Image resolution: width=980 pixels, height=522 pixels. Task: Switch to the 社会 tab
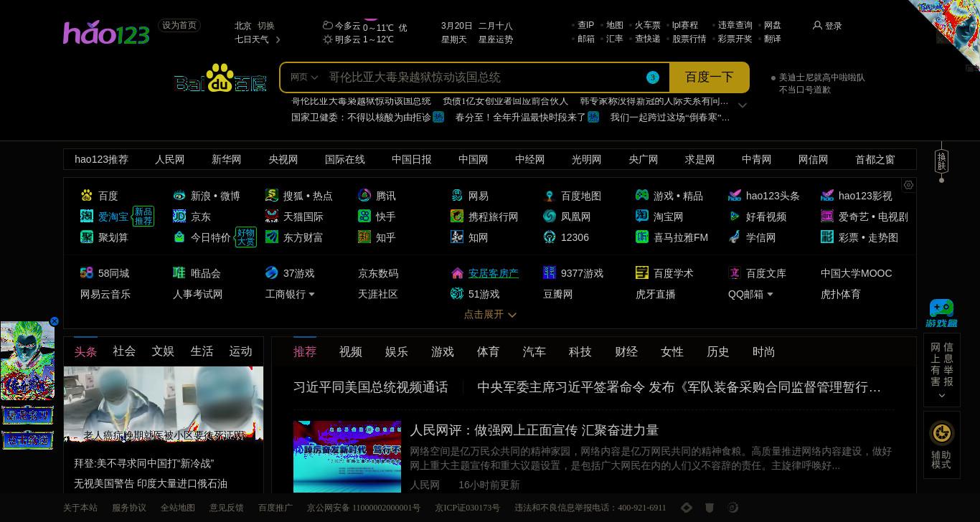pyautogui.click(x=124, y=351)
